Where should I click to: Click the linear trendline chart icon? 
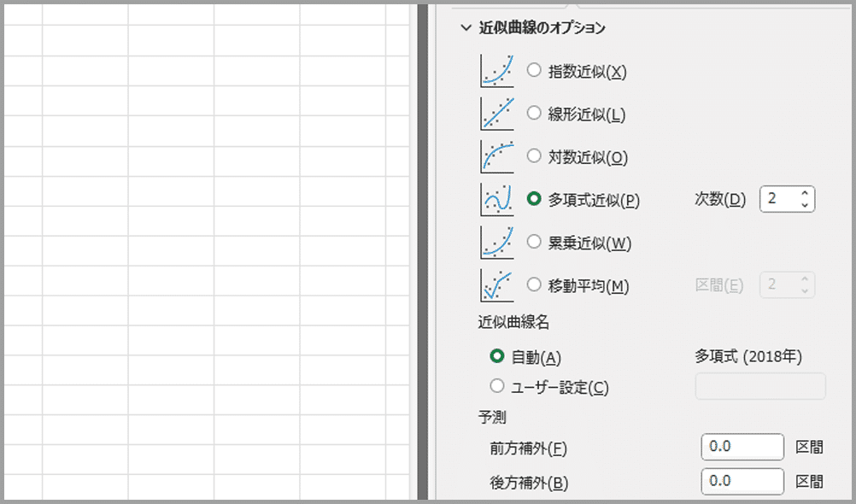point(497,114)
